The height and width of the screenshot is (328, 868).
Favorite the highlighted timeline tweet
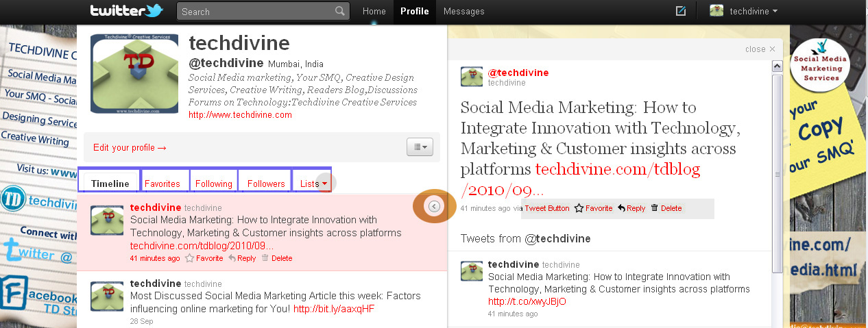(204, 258)
